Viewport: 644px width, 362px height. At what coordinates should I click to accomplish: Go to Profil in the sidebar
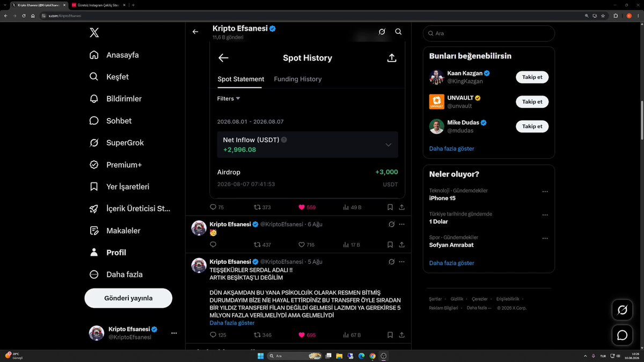coord(108,253)
